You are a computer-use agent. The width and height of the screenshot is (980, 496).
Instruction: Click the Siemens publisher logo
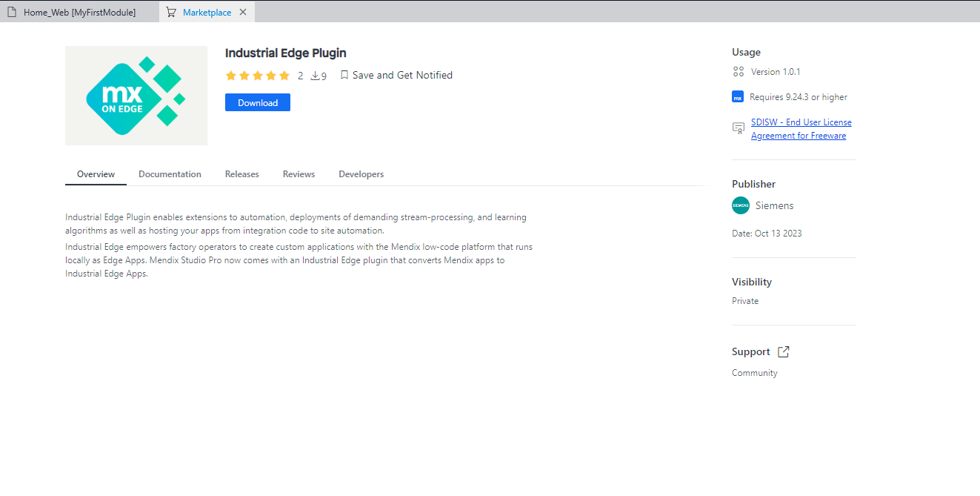(741, 205)
